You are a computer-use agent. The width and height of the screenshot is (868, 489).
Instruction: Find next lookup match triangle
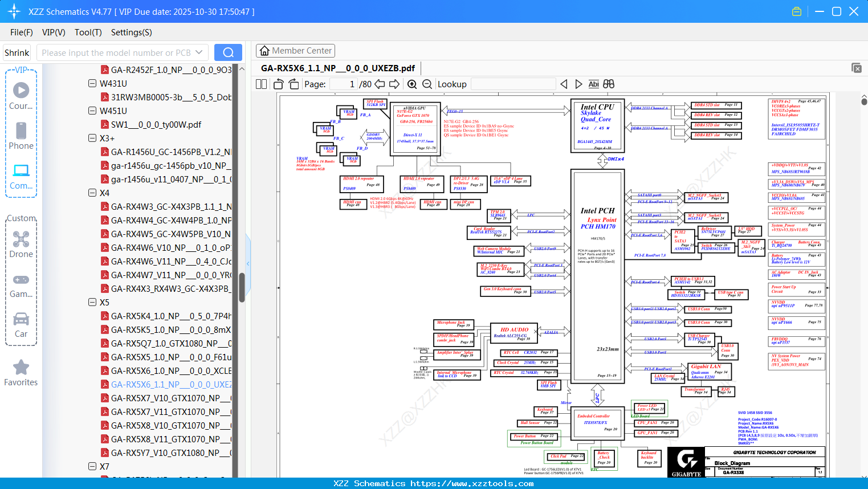pyautogui.click(x=578, y=84)
